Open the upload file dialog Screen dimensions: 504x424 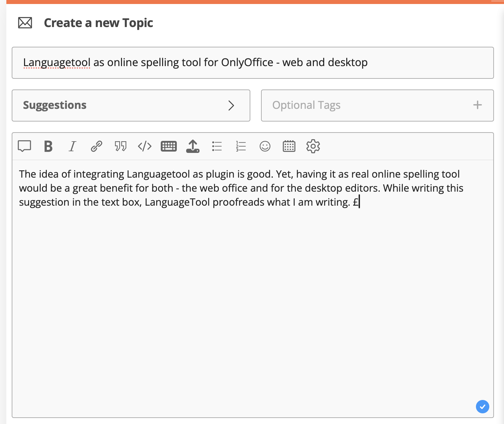coord(193,146)
